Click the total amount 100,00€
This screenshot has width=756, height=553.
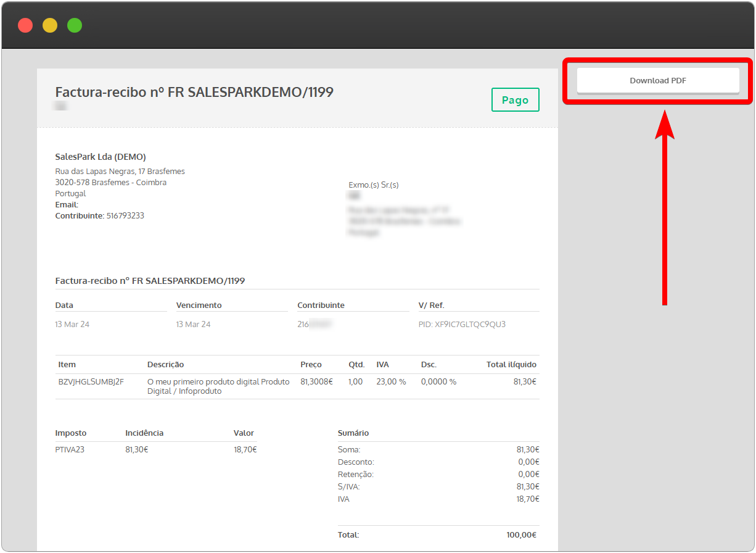click(521, 534)
